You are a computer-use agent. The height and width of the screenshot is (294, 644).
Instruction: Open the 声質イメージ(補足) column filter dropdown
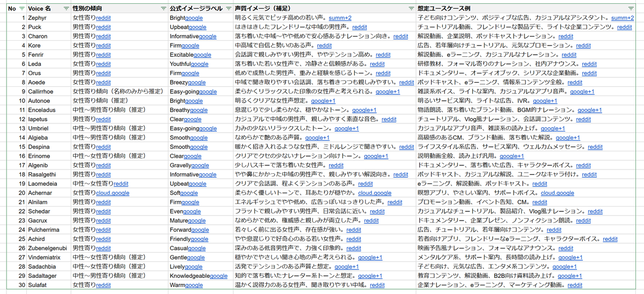pyautogui.click(x=411, y=9)
